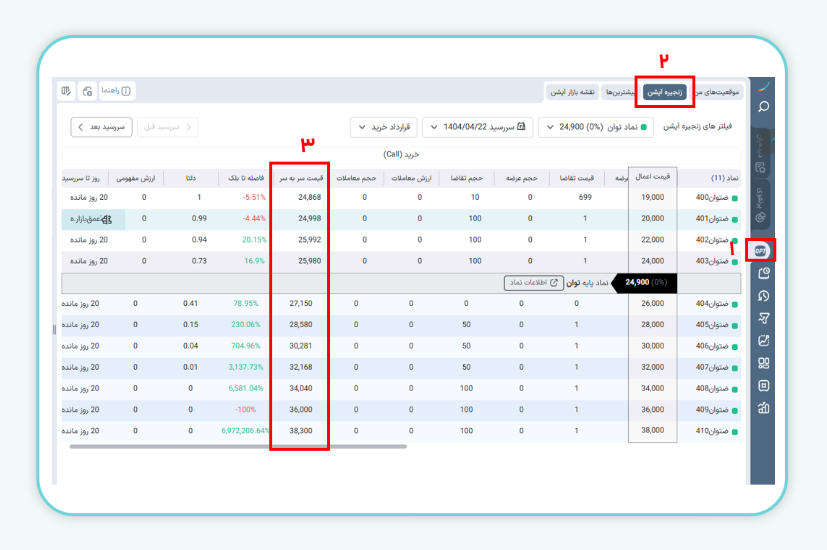Open the سررسید 1404/04/22 expiry date dropdown
Viewport: 827px width, 550px height.
pyautogui.click(x=477, y=127)
